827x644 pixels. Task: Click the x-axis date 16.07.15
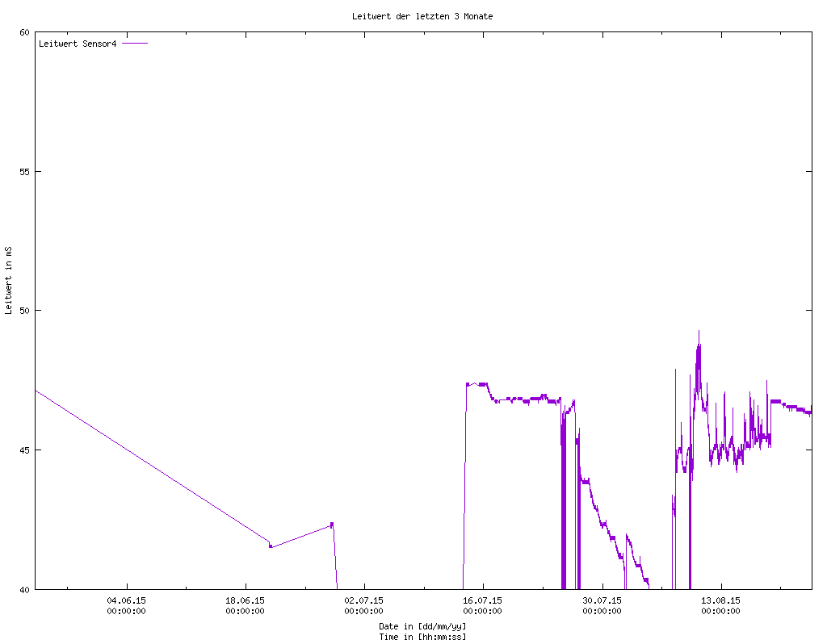pos(483,600)
